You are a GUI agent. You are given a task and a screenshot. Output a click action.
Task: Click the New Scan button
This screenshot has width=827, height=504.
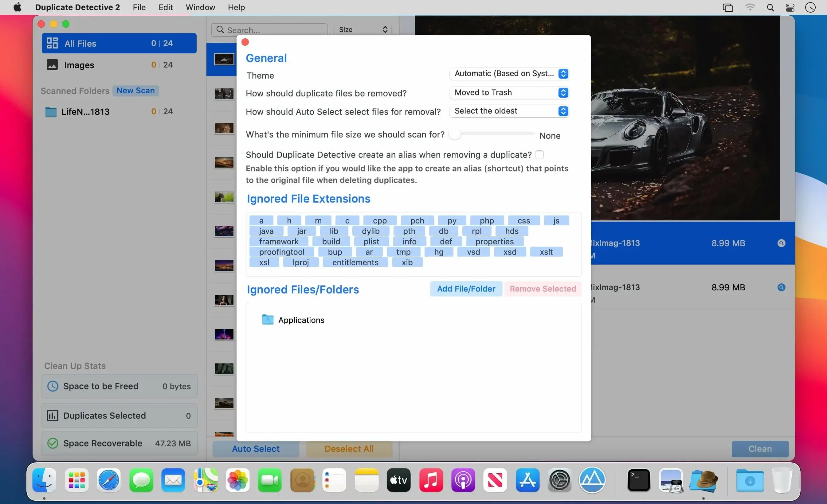click(135, 91)
